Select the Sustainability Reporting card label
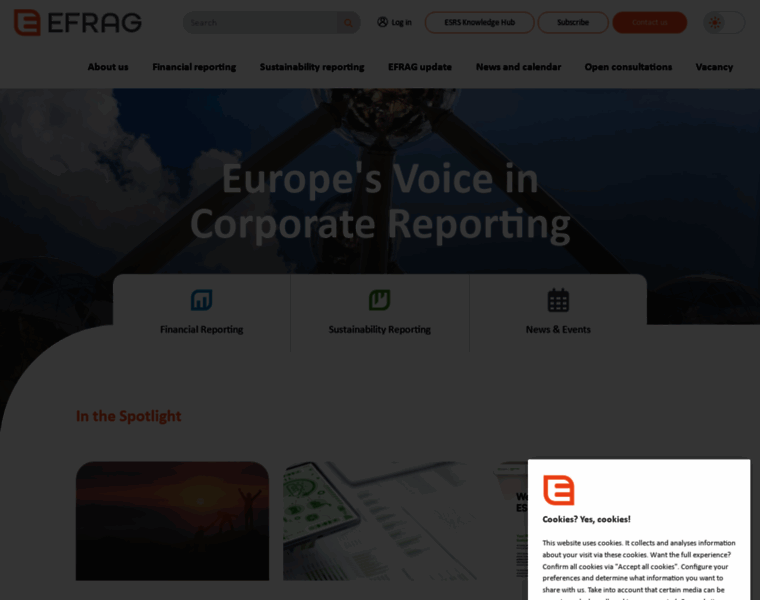The image size is (760, 600). pos(380,329)
